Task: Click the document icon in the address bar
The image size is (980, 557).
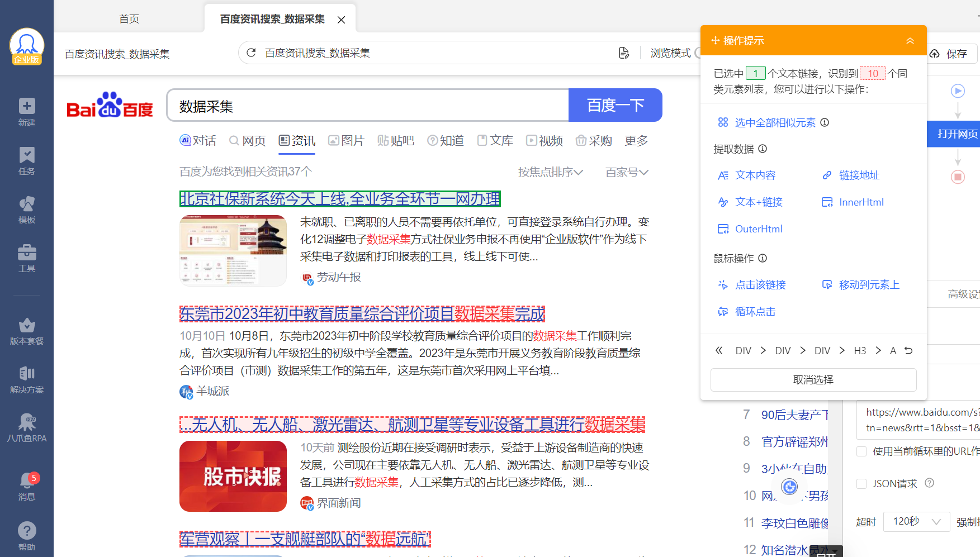Action: [x=624, y=53]
